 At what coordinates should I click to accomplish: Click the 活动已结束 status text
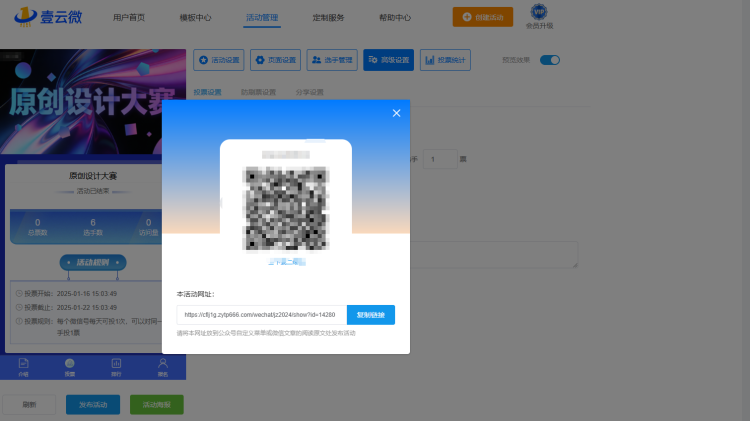pos(93,191)
